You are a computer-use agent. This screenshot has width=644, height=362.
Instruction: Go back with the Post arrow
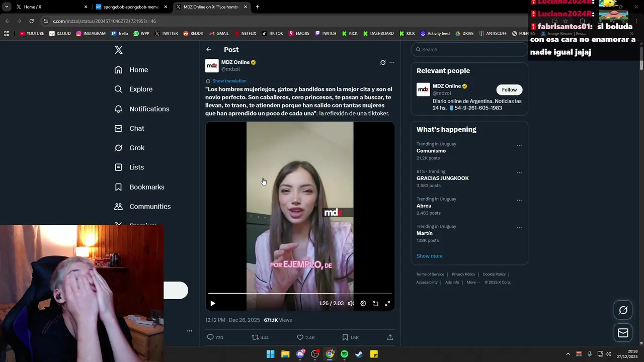pos(209,49)
